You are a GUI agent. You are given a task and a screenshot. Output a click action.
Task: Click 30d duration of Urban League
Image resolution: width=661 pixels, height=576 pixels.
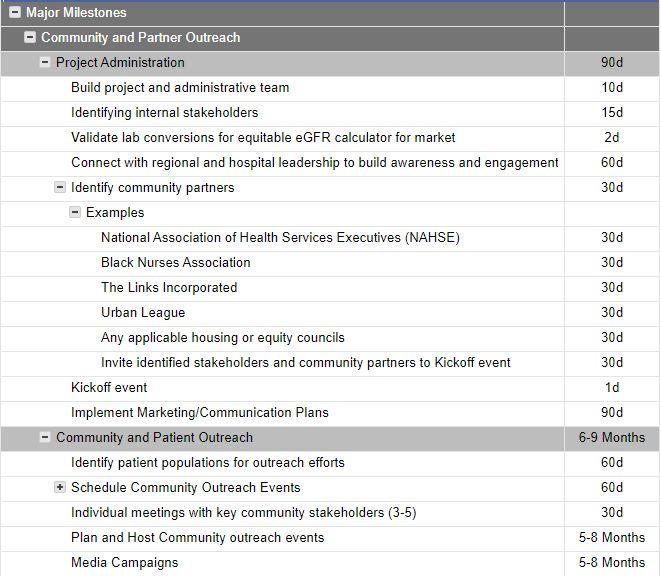pos(612,312)
